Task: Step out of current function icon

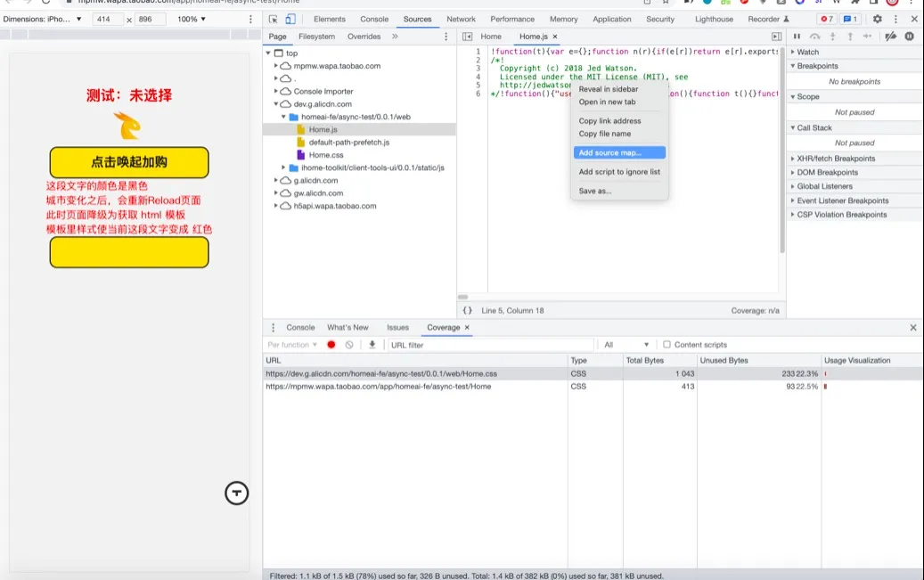Action: (850, 37)
